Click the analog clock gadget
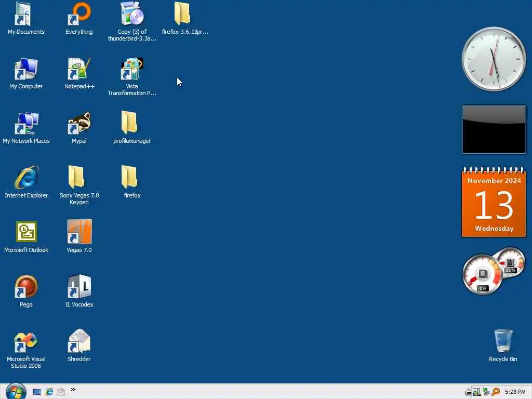The height and width of the screenshot is (399, 532). click(x=494, y=59)
